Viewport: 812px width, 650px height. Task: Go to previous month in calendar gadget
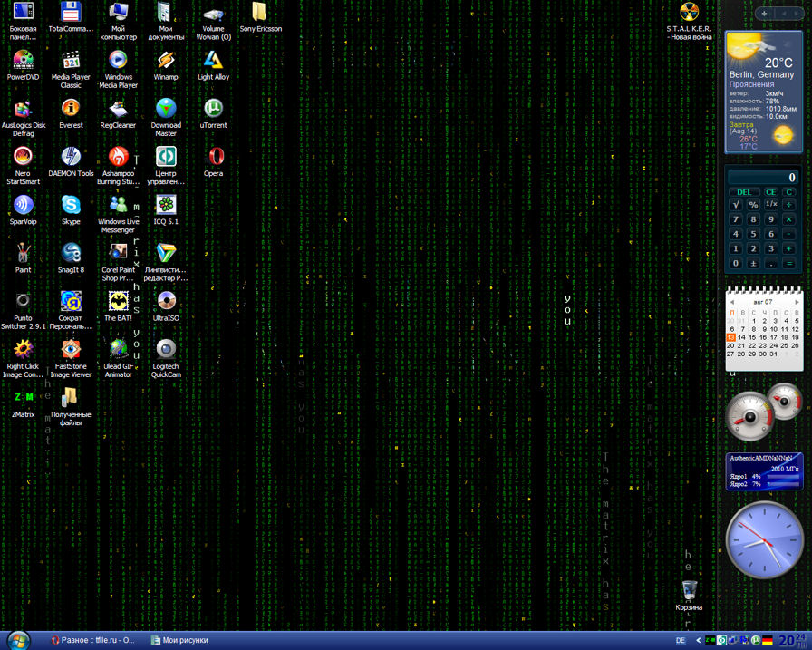[x=732, y=301]
